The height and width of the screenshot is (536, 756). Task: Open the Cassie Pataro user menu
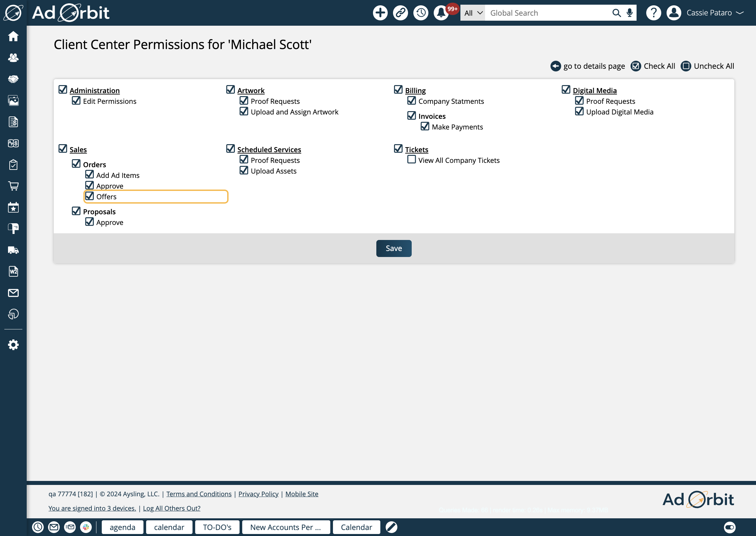click(709, 13)
